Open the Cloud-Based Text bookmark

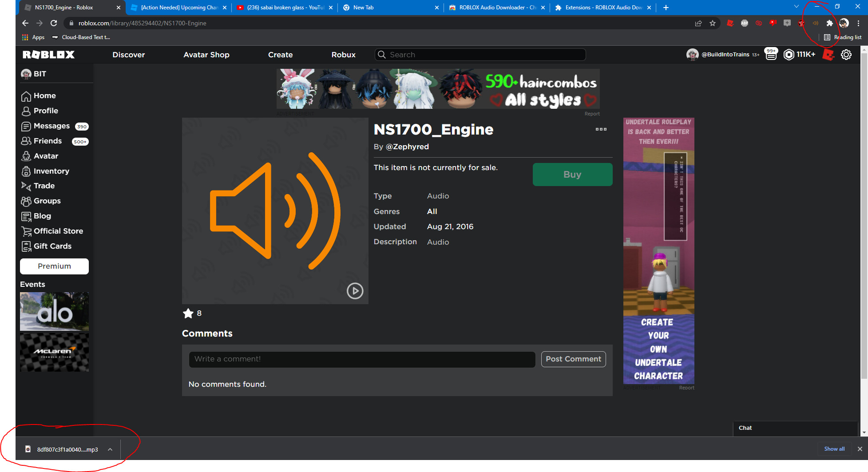81,37
